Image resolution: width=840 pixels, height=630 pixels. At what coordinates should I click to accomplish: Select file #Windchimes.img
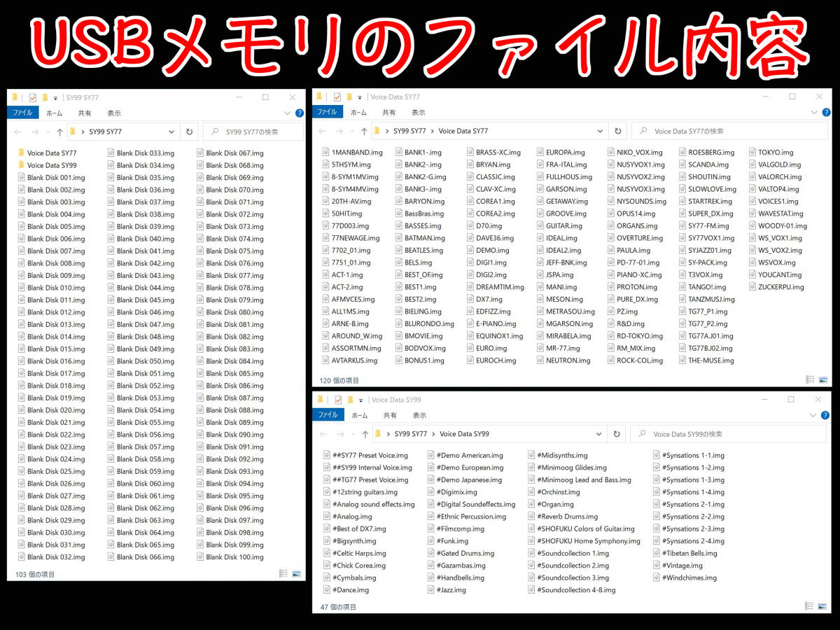pos(685,578)
